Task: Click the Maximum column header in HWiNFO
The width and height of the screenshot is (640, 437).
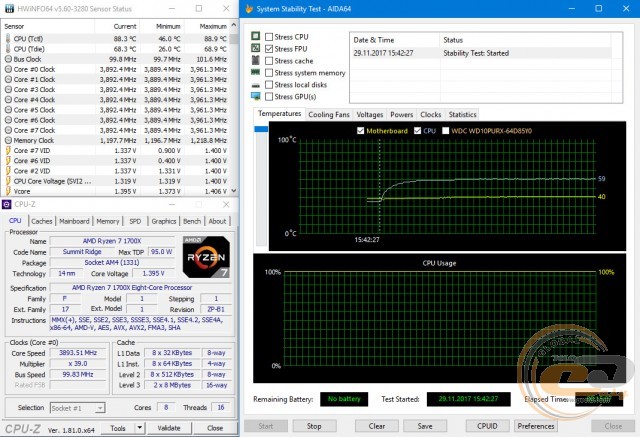Action: [x=207, y=26]
